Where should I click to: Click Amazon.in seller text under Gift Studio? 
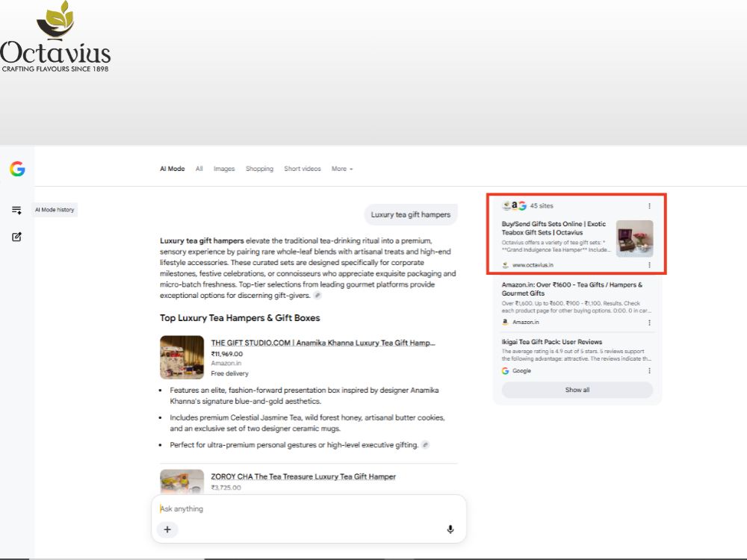pyautogui.click(x=226, y=364)
